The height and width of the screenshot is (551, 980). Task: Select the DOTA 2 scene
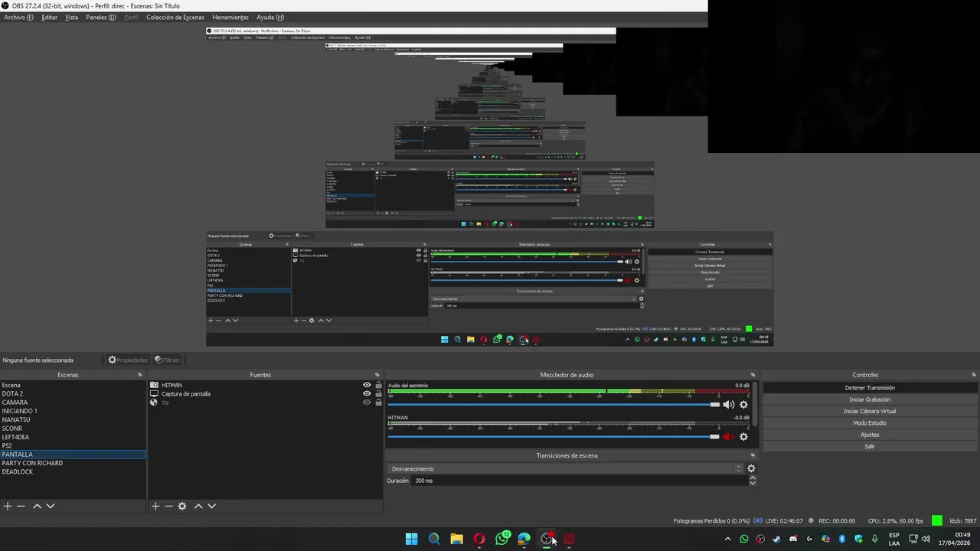pyautogui.click(x=73, y=393)
